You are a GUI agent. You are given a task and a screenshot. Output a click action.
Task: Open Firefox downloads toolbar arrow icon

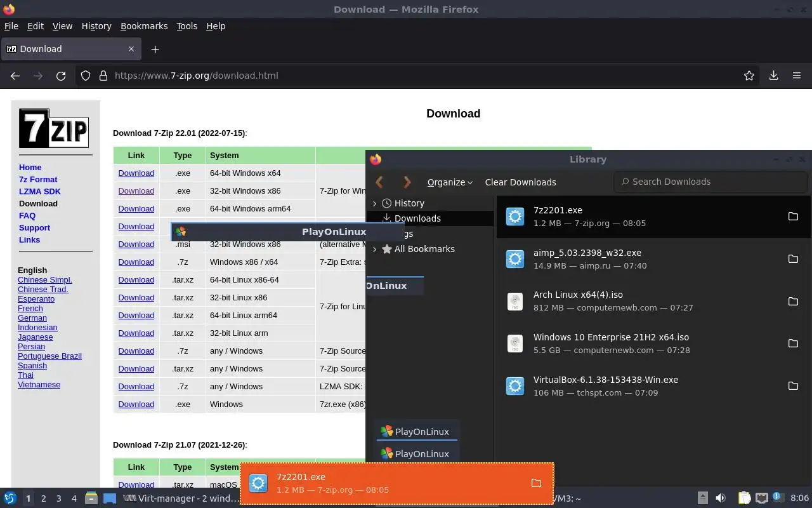pyautogui.click(x=773, y=76)
